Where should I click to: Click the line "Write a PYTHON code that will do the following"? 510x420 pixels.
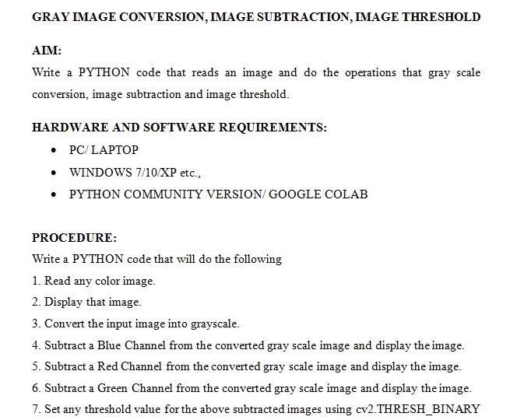point(157,259)
